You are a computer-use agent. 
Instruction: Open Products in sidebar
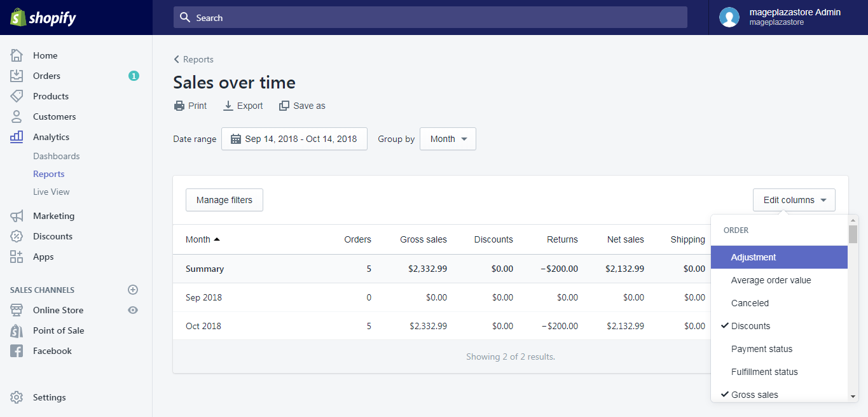click(51, 96)
